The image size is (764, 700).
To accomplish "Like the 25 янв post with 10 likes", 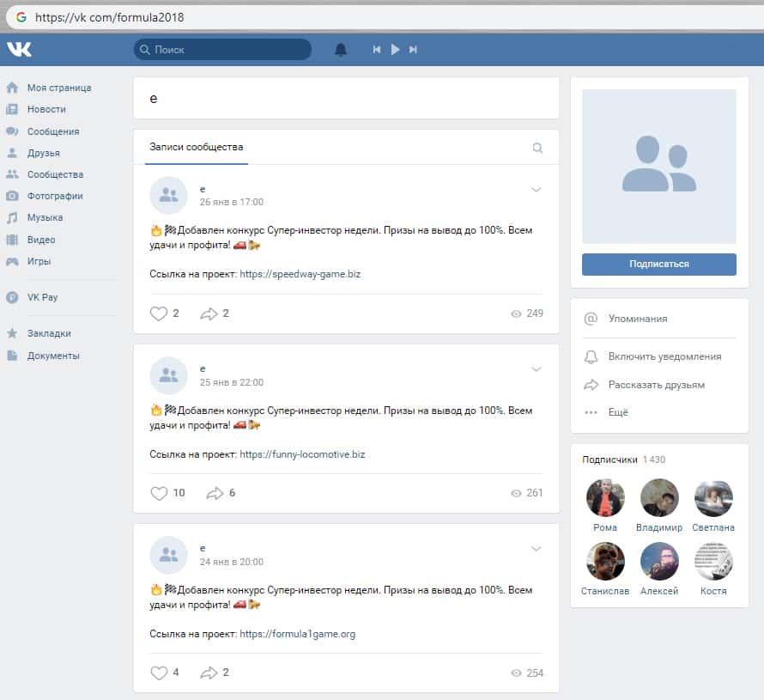I will (x=159, y=493).
